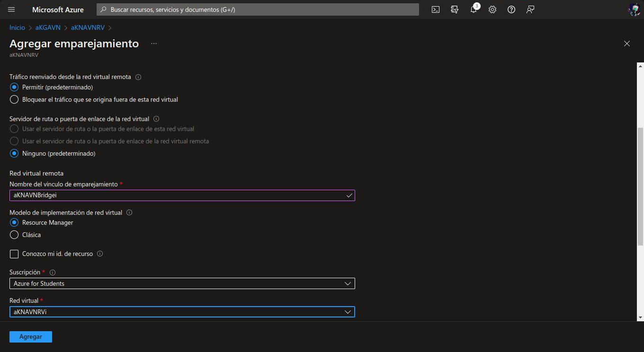Open the ellipsis menu next to Agregar emparejamiento
This screenshot has width=644, height=352.
tap(153, 44)
